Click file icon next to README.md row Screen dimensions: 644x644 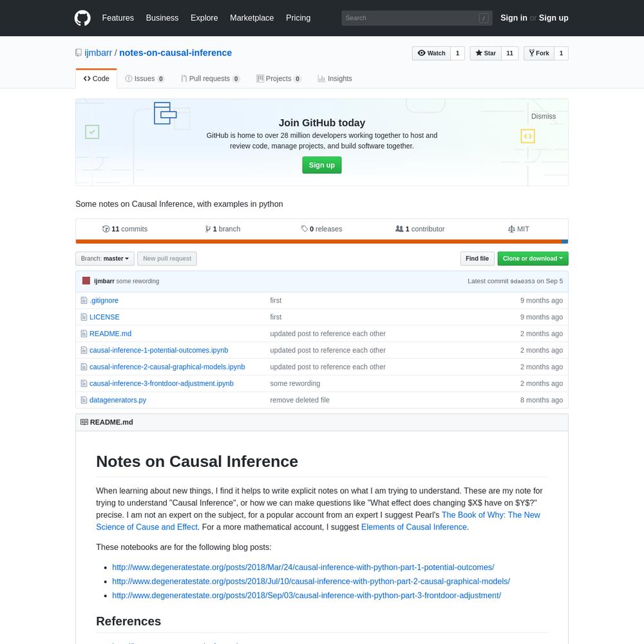coord(84,334)
